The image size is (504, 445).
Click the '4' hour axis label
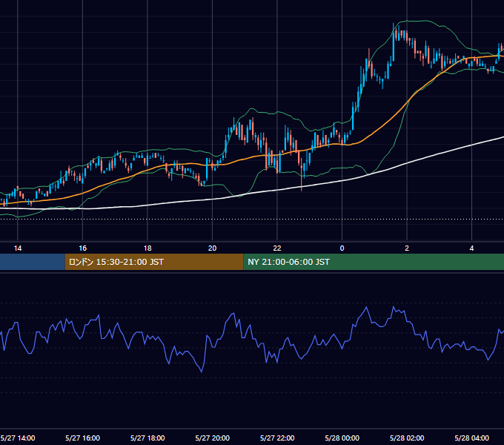[x=471, y=248]
